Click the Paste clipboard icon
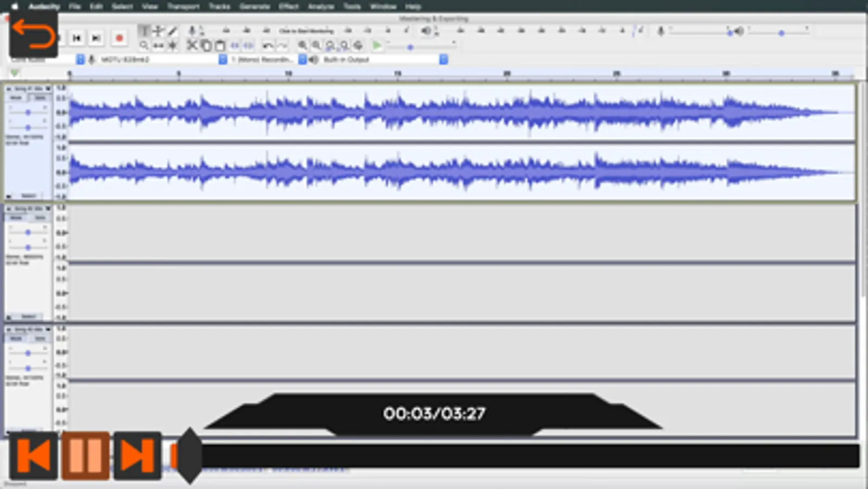The image size is (868, 489). [220, 45]
